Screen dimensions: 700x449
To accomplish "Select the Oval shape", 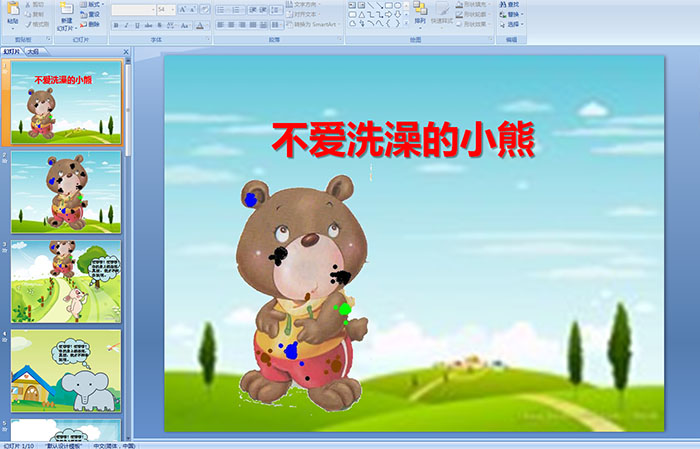I will click(x=397, y=5).
